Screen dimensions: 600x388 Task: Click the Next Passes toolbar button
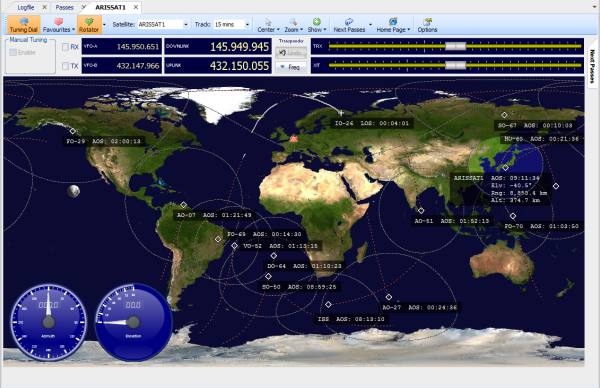[x=349, y=25]
